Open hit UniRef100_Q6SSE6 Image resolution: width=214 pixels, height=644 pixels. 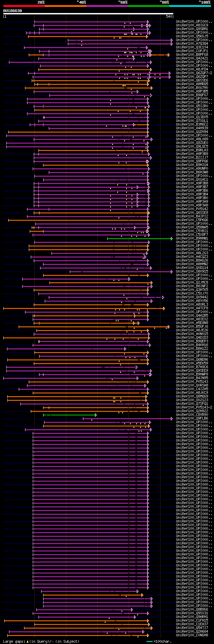point(192,80)
